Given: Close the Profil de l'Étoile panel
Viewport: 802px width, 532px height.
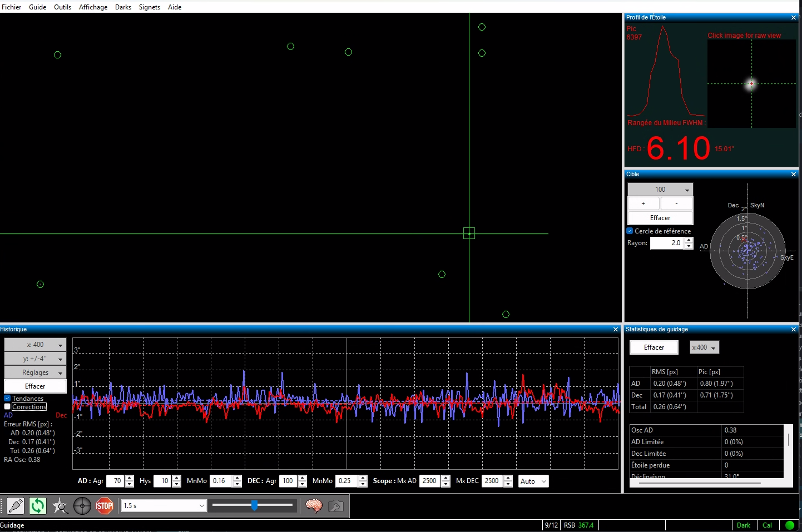Looking at the screenshot, I should click(794, 18).
